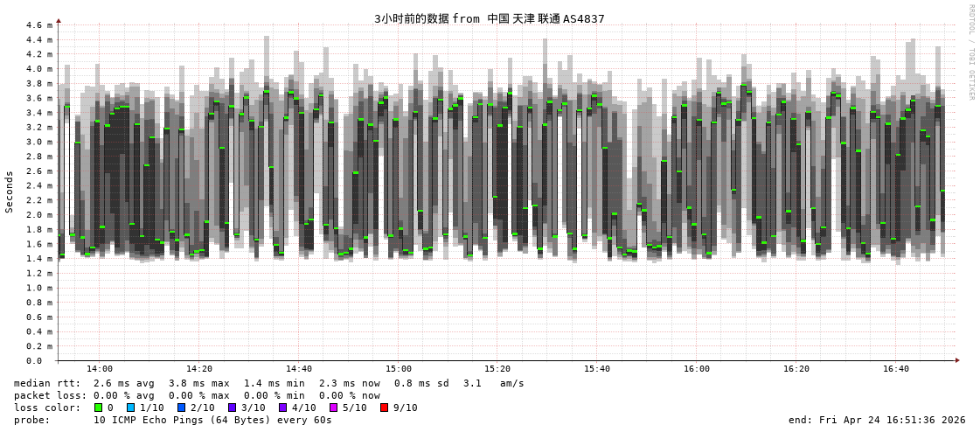Image resolution: width=980 pixels, height=432 pixels.
Task: Click the '2.4 m' y-axis value
Action: (39, 185)
